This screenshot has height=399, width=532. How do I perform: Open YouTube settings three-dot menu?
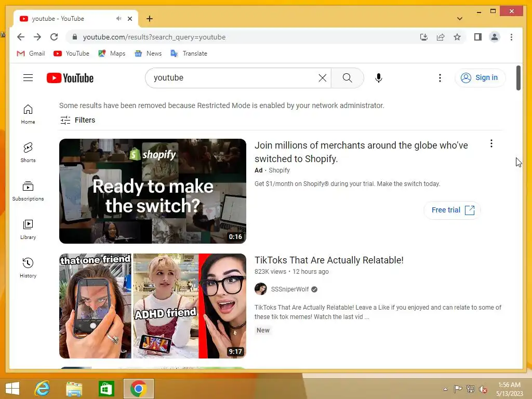click(x=440, y=78)
